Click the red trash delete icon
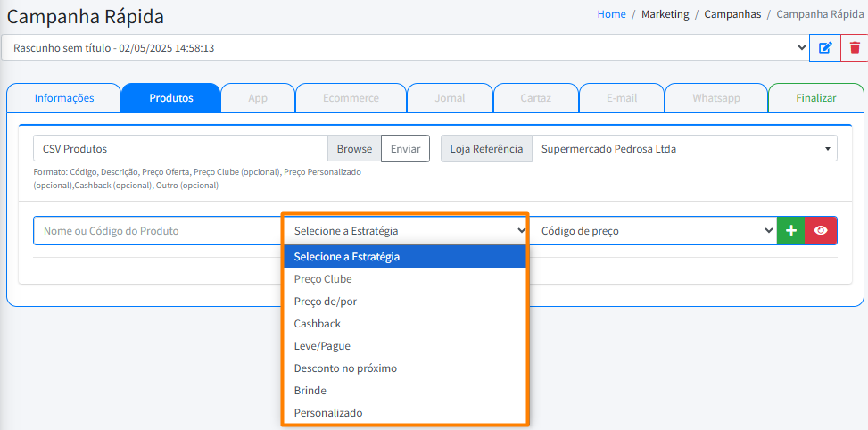This screenshot has width=868, height=430. click(x=855, y=47)
